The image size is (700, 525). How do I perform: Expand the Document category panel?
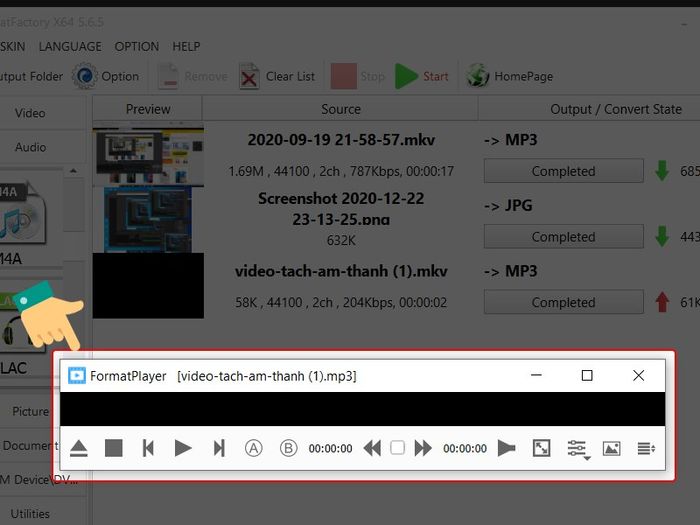click(29, 445)
